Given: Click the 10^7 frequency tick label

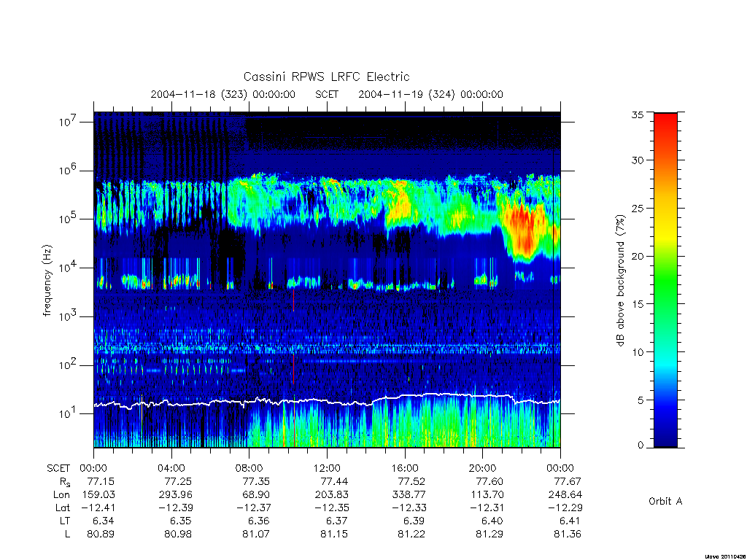Looking at the screenshot, I should [68, 121].
